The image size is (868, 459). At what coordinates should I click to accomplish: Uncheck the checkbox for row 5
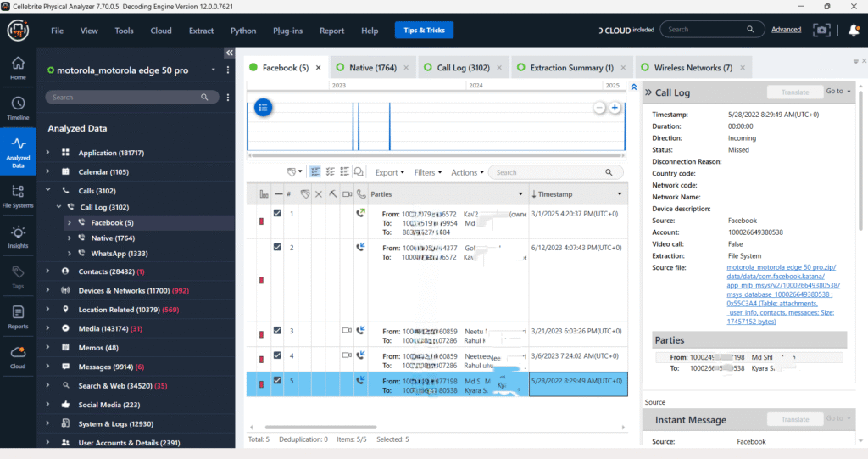pos(277,380)
